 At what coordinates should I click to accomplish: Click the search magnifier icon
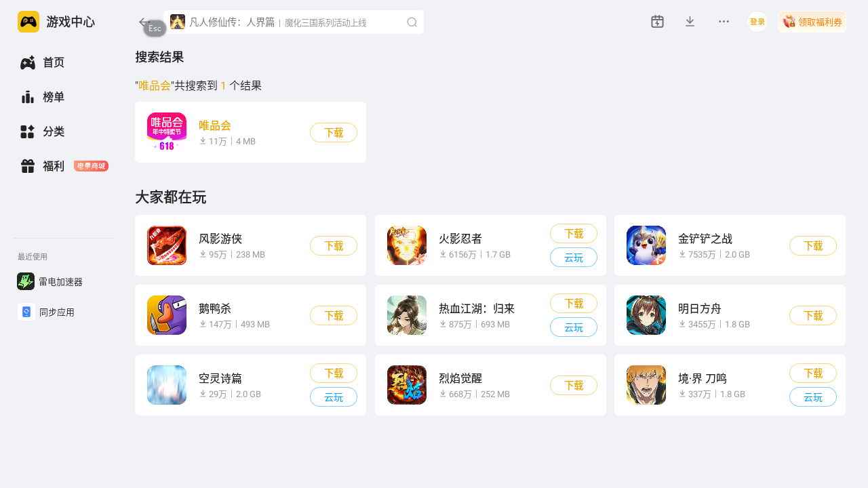click(412, 22)
